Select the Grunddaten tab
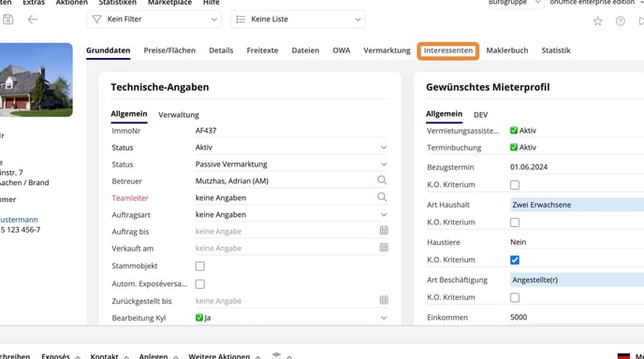The image size is (644, 359). click(108, 50)
